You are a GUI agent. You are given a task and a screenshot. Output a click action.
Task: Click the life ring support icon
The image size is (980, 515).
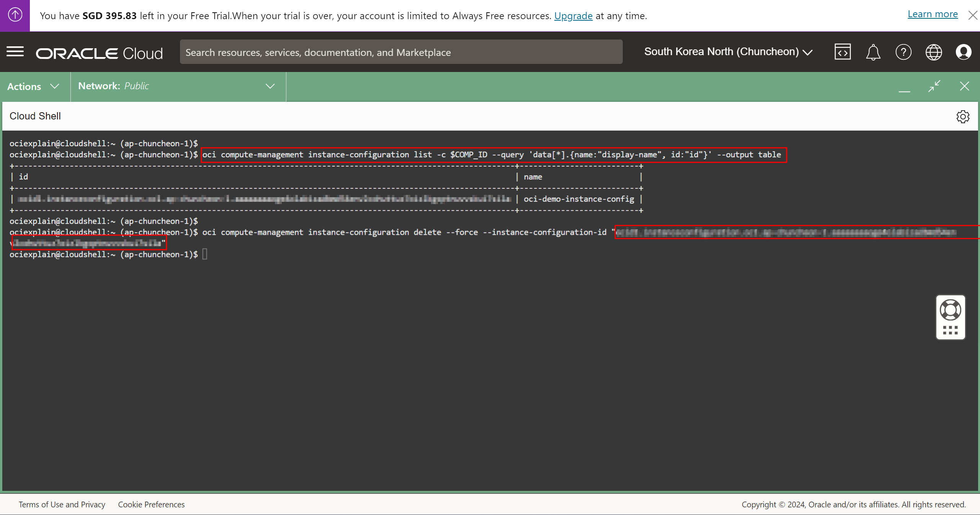[x=951, y=310]
